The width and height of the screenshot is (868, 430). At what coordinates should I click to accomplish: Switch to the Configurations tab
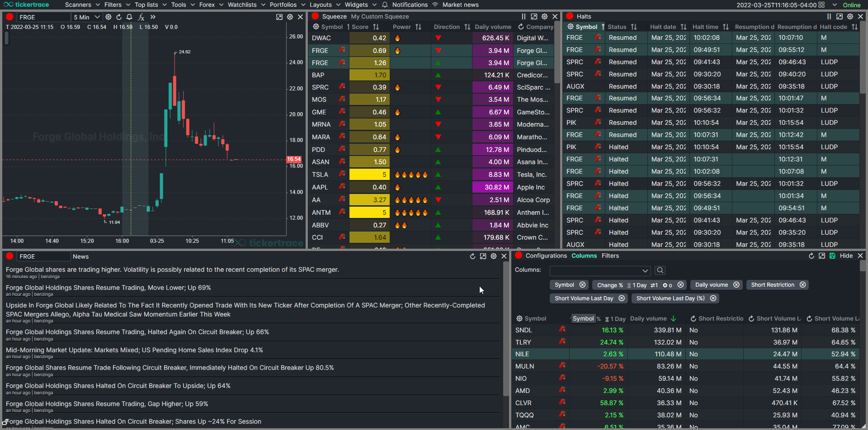[x=546, y=256]
